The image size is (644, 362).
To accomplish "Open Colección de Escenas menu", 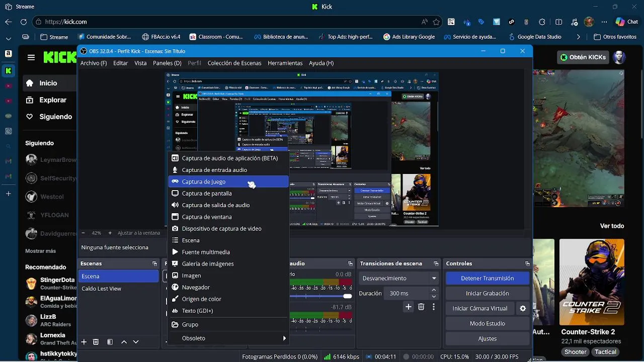I will 234,63.
